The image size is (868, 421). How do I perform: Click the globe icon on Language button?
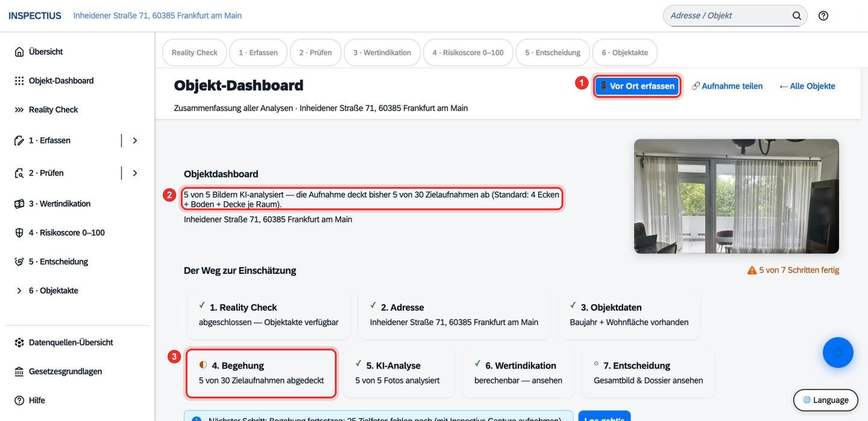pos(807,400)
